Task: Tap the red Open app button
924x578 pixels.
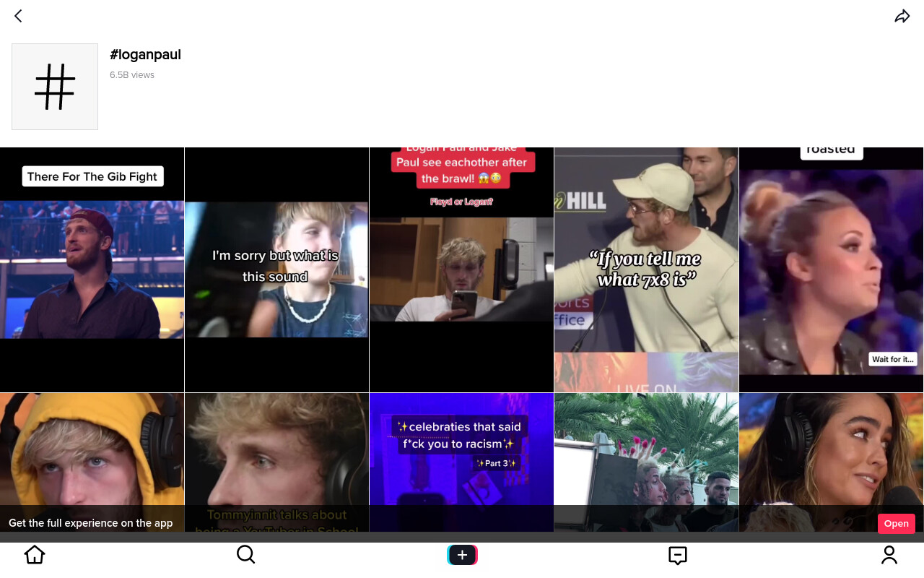Action: click(x=897, y=524)
